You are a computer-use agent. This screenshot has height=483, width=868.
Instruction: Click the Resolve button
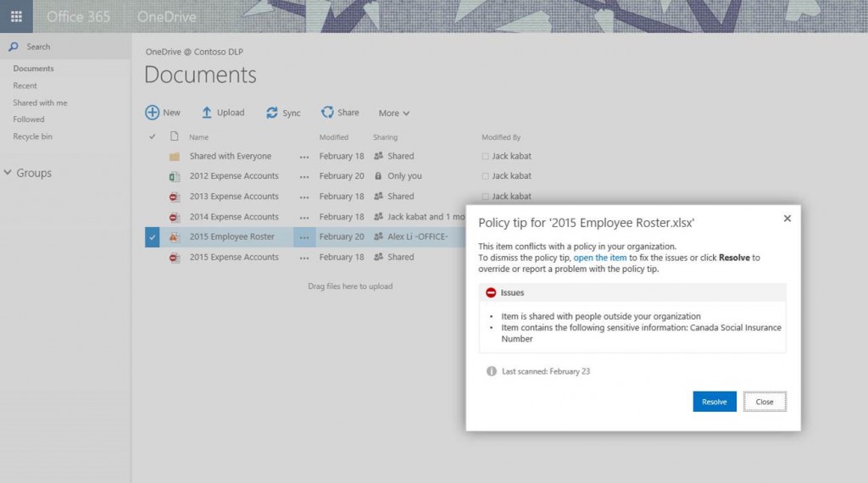point(715,402)
